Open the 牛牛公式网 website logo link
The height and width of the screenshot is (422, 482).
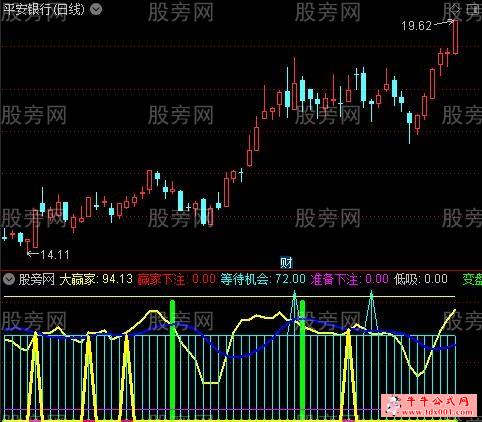coord(430,405)
